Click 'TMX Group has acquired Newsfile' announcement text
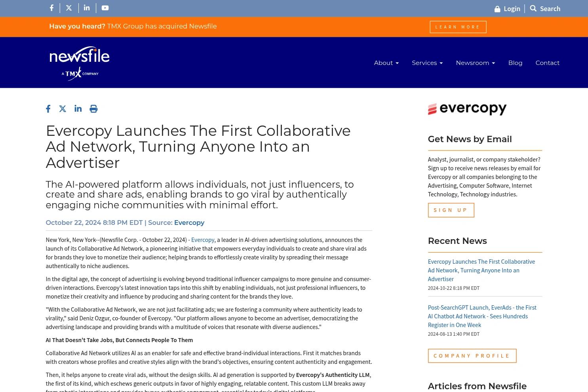 [162, 26]
